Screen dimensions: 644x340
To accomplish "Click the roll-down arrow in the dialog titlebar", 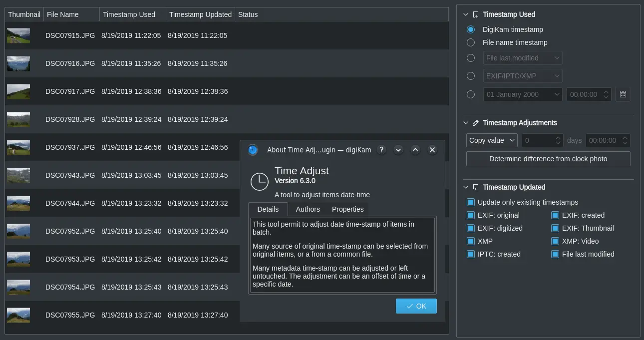I will coord(398,150).
